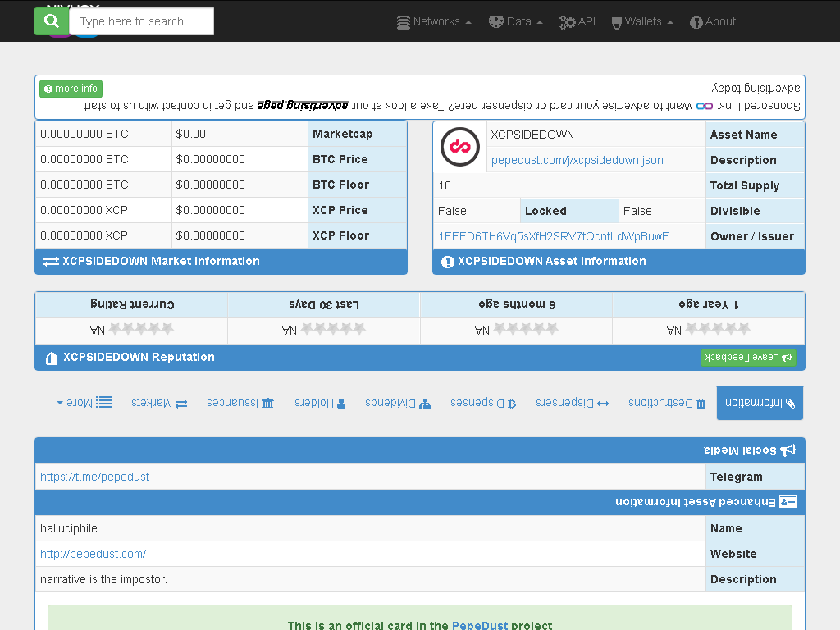Open the Issuances tab
Image resolution: width=840 pixels, height=630 pixels.
(240, 403)
